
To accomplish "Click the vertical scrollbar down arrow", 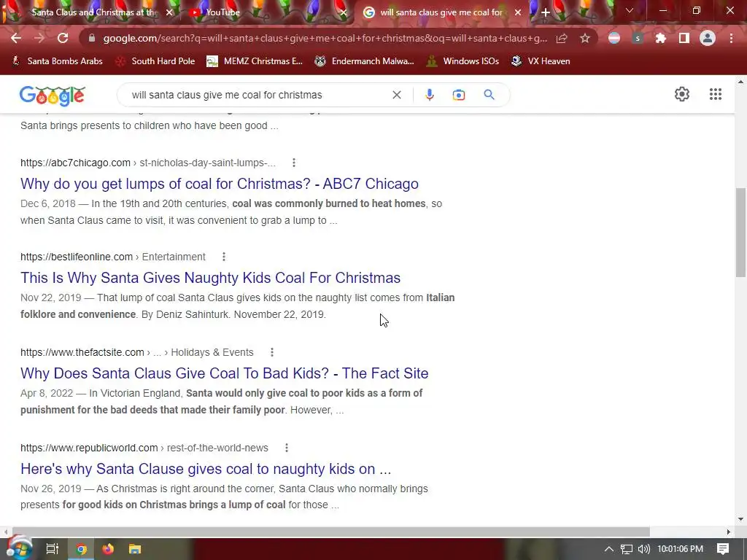I will (x=740, y=519).
